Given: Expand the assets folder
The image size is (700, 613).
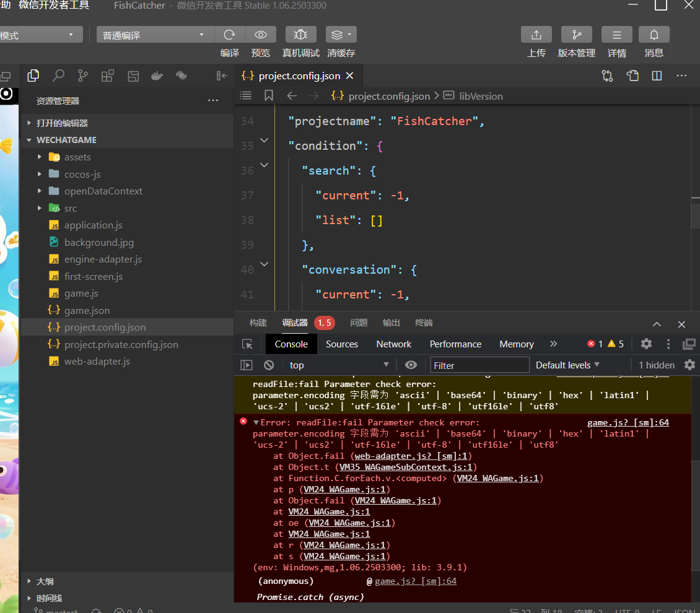Looking at the screenshot, I should click(77, 157).
